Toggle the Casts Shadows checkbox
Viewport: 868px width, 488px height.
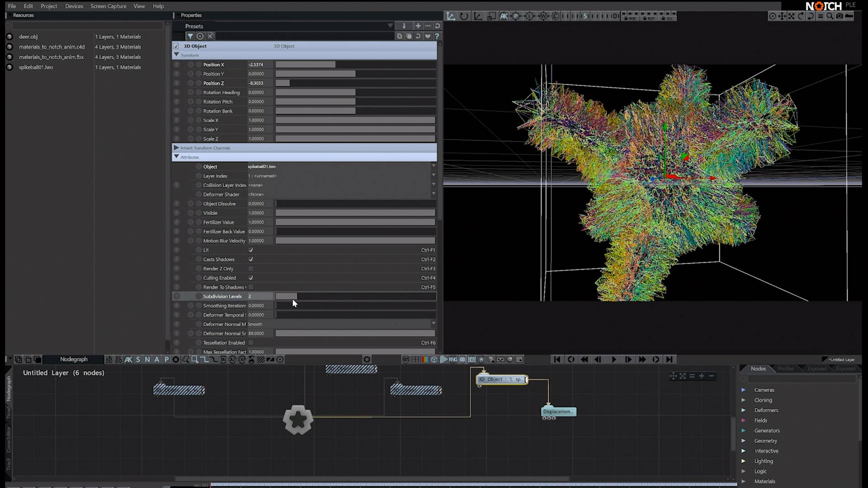click(251, 259)
